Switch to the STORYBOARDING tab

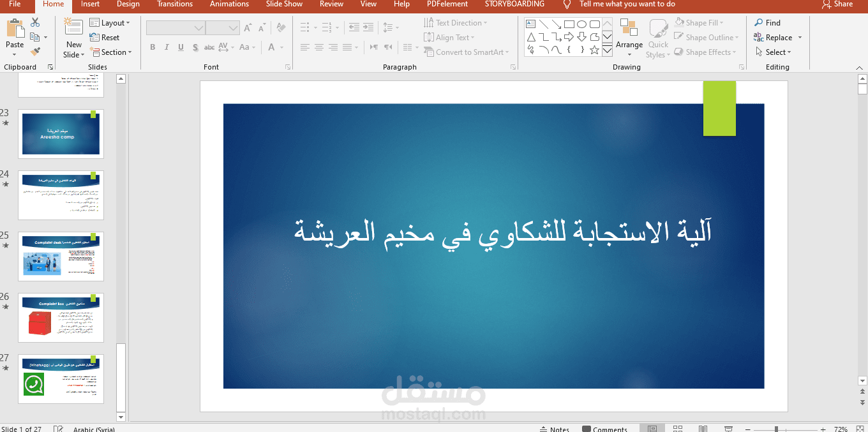514,4
